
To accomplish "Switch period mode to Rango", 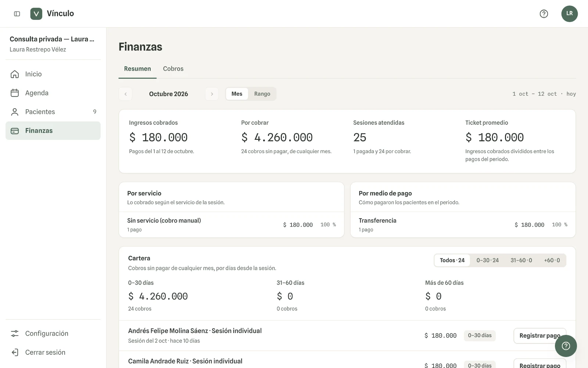I will click(262, 94).
